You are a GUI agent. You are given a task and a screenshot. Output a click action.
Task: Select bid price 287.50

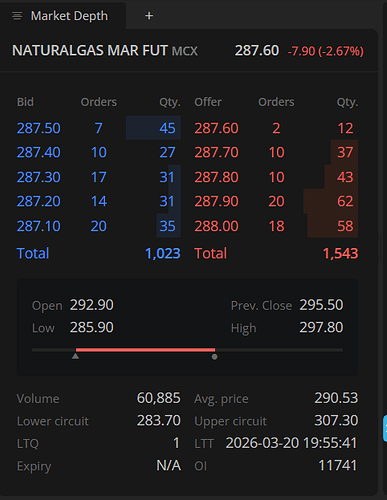click(x=39, y=128)
